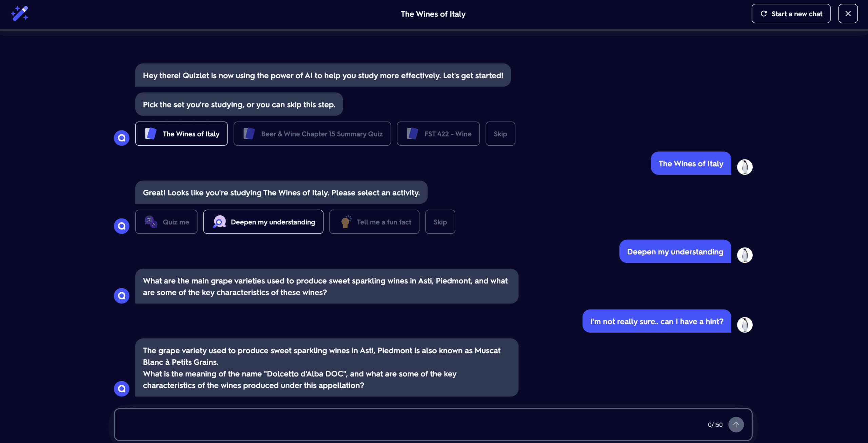Choose Tell me a fun fact
868x443 pixels.
pyautogui.click(x=374, y=222)
